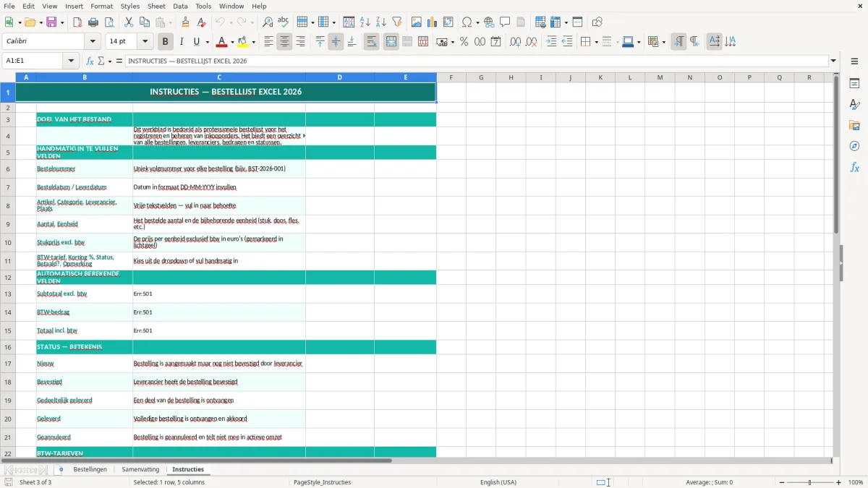Click the Sort Descending icon

pyautogui.click(x=381, y=22)
